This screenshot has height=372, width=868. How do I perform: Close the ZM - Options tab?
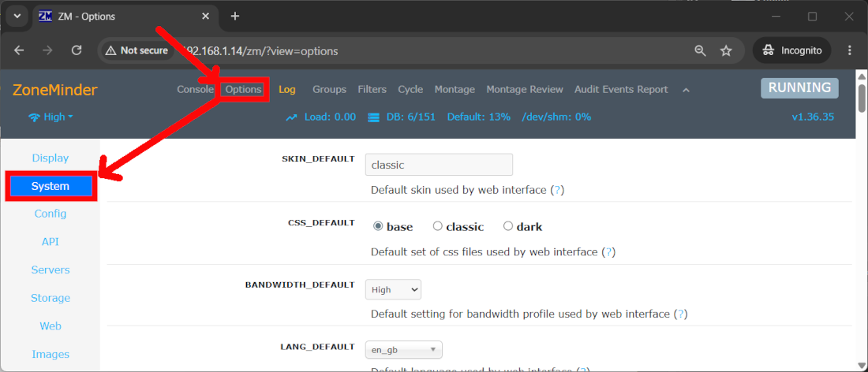205,16
